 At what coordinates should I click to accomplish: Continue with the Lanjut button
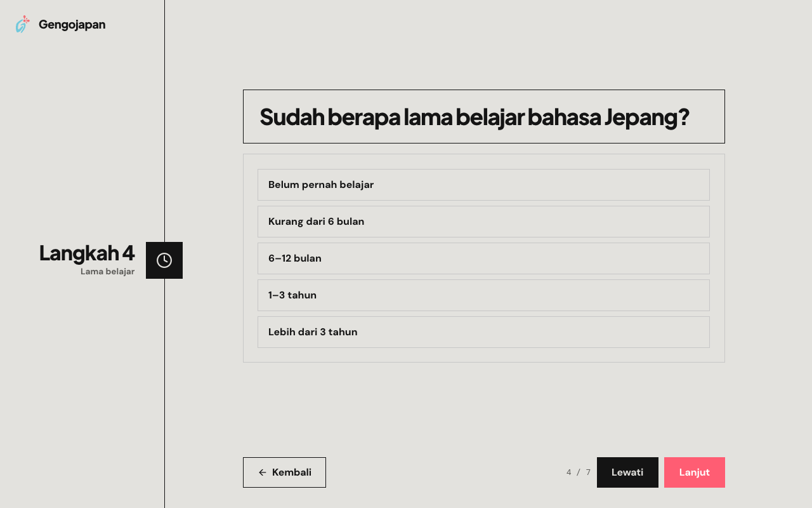(695, 472)
